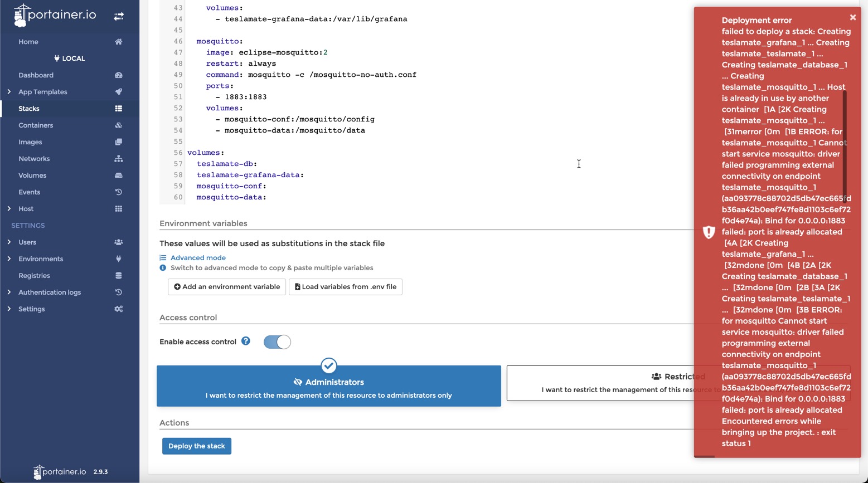868x483 pixels.
Task: Click the Dashboard gauge icon
Action: (x=119, y=75)
